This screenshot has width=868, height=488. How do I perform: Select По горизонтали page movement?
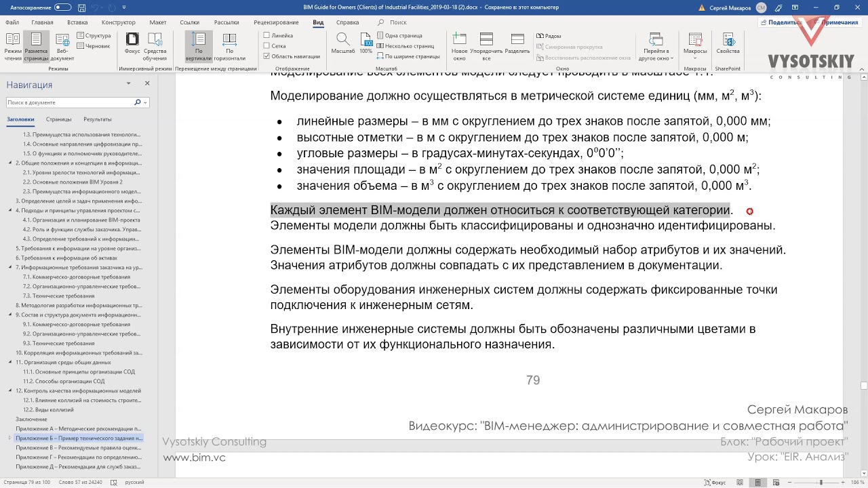[229, 47]
